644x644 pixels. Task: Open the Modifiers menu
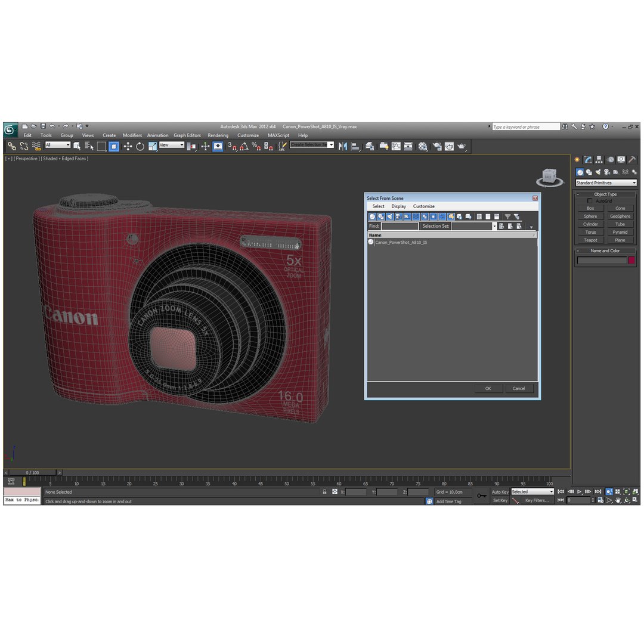132,135
